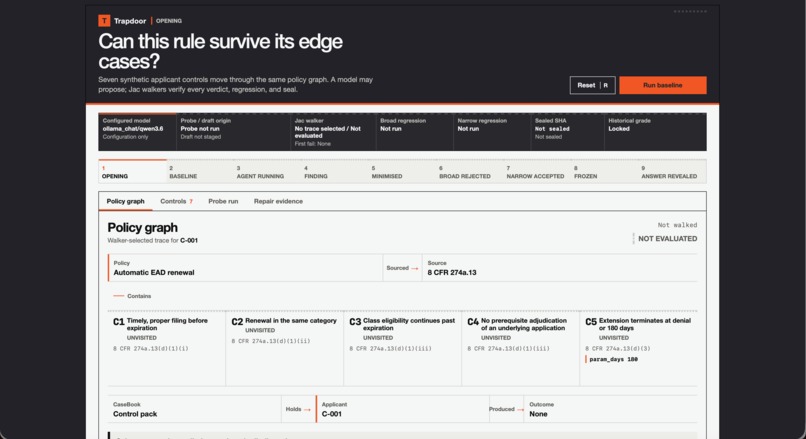Select the C4 No prerequisite adjudication node
Viewport: 806px width, 439px height.
[520, 349]
